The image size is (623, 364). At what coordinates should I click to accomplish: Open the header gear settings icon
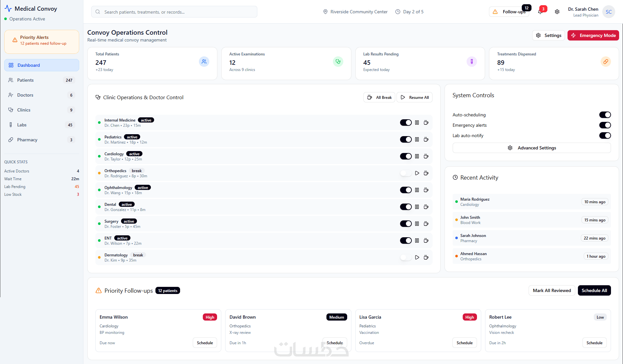coord(557,12)
